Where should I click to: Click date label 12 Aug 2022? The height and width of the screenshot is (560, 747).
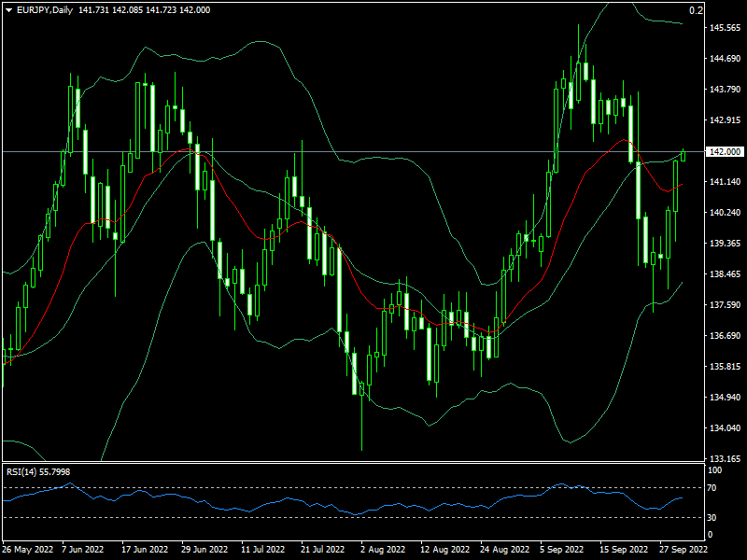(445, 550)
